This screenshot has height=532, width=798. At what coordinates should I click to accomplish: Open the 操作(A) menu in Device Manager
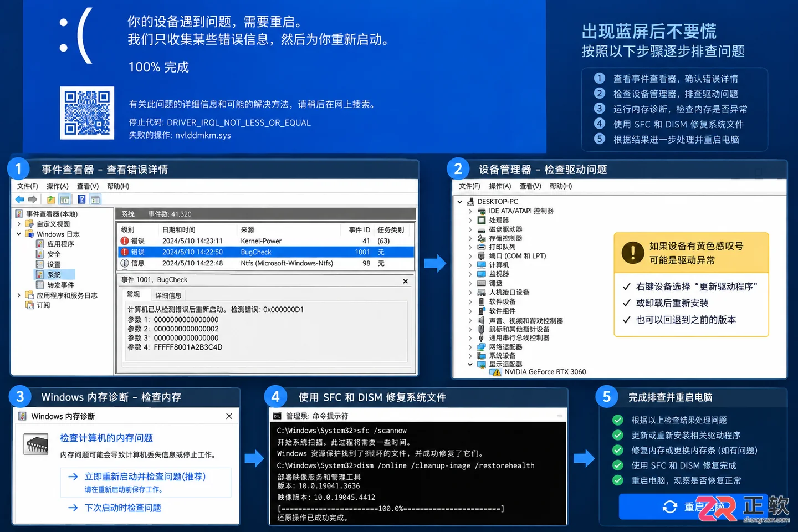coord(500,186)
